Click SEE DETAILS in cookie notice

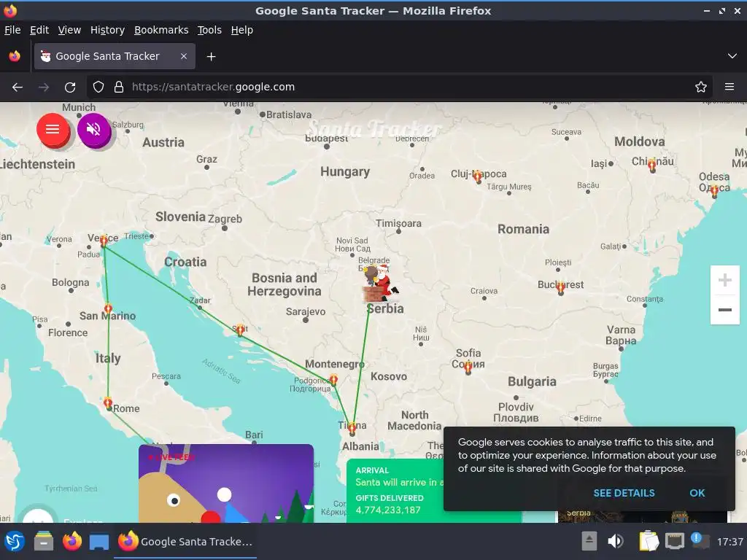click(x=624, y=493)
